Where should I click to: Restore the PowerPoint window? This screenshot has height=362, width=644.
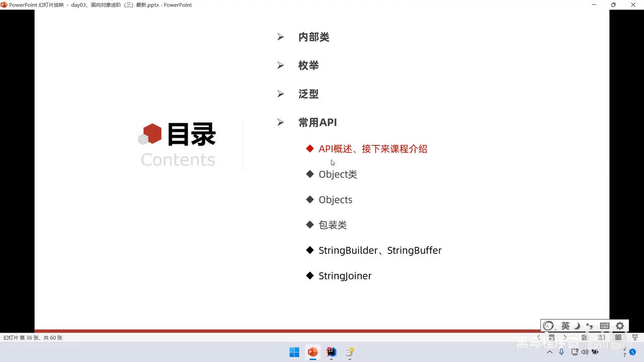[613, 5]
